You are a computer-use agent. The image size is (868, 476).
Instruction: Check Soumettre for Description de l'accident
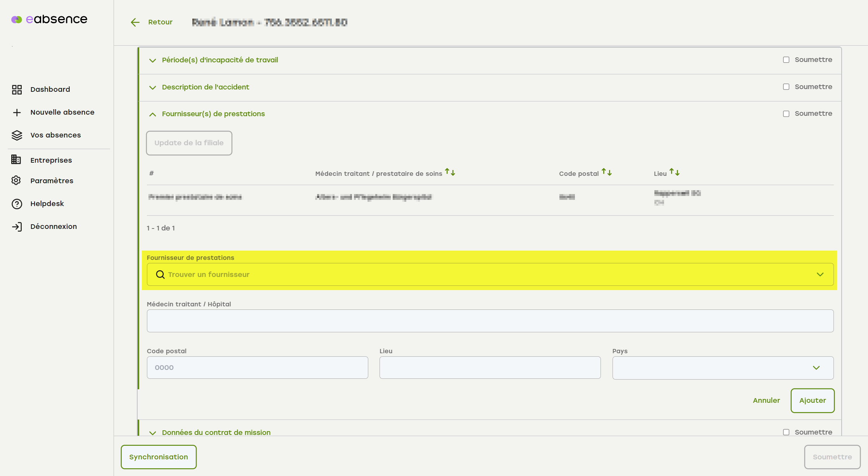[x=786, y=87]
